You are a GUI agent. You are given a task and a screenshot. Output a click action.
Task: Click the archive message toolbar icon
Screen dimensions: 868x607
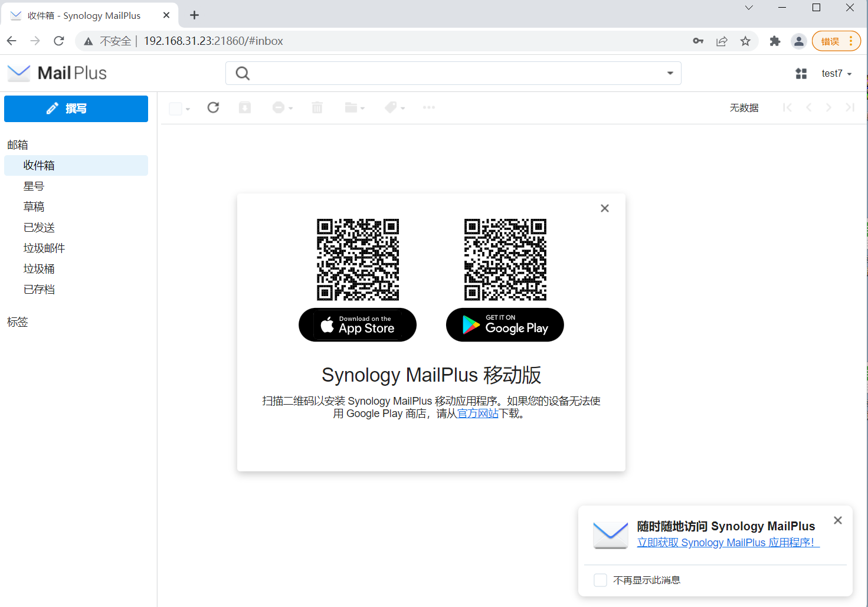[245, 107]
